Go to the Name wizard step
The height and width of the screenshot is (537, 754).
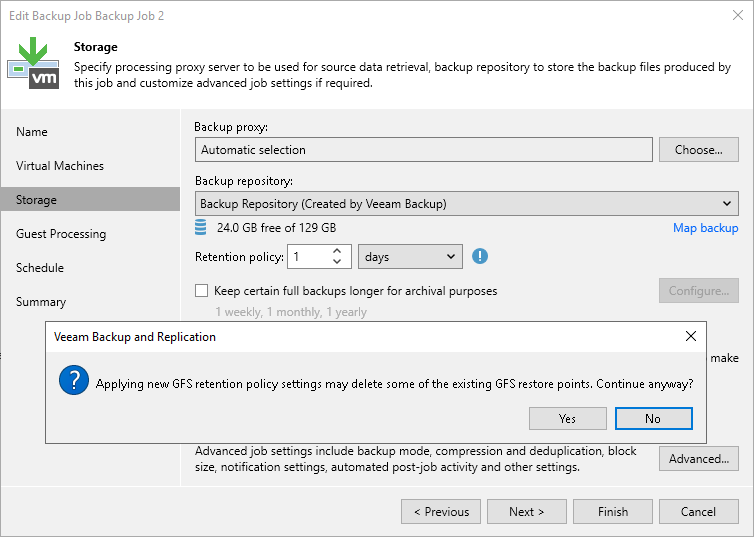(x=32, y=132)
